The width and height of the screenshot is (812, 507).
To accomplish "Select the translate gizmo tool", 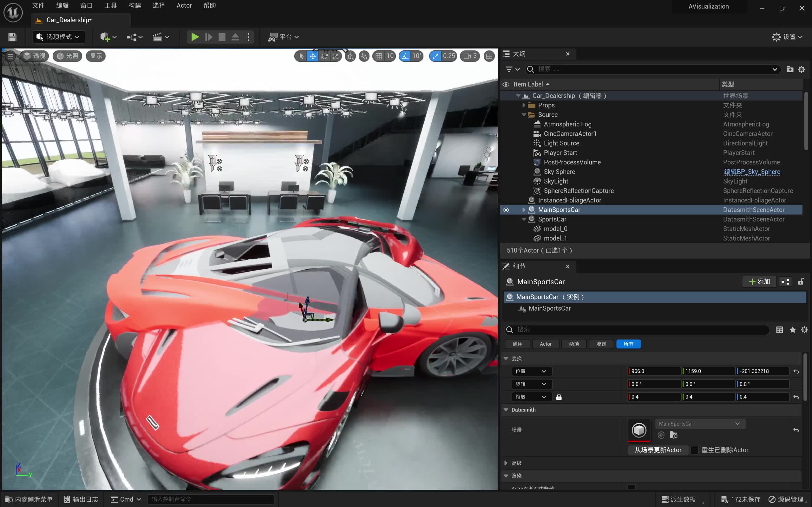I will [313, 56].
